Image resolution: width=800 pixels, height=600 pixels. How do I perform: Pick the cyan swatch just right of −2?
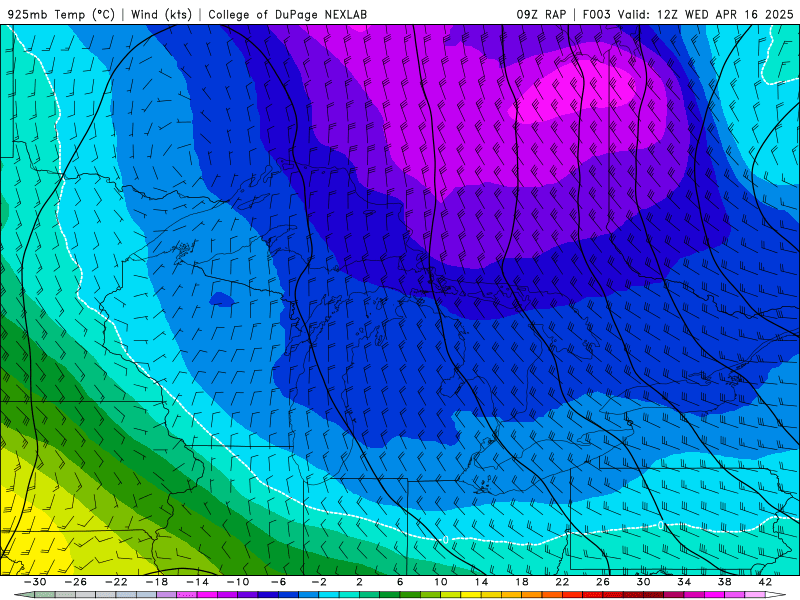pos(329,595)
